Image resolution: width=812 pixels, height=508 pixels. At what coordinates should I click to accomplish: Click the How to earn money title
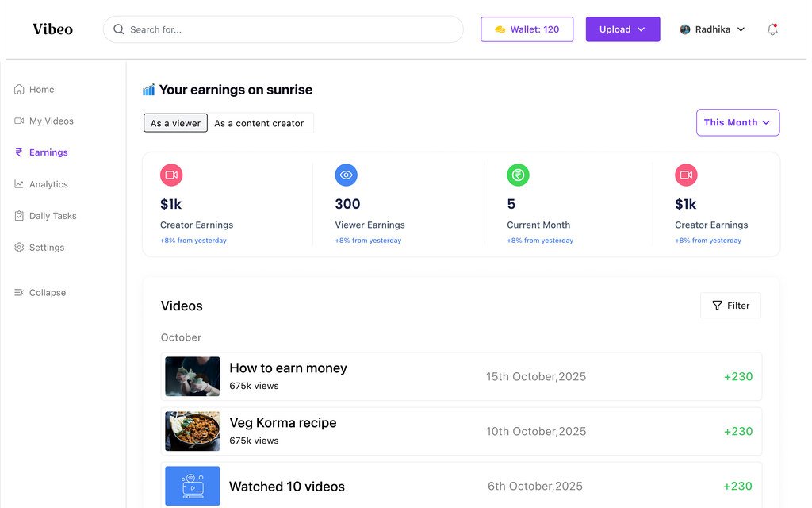tap(288, 368)
